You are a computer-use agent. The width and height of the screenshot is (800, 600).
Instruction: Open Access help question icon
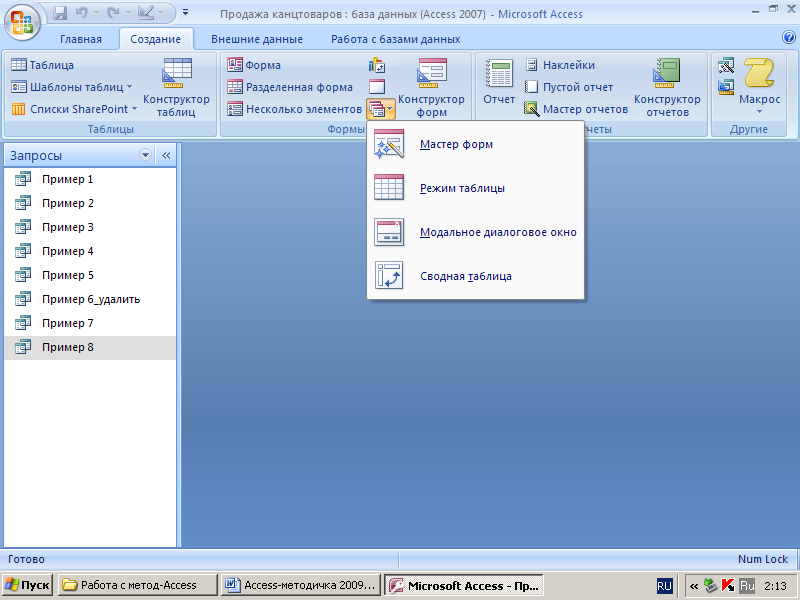[788, 37]
